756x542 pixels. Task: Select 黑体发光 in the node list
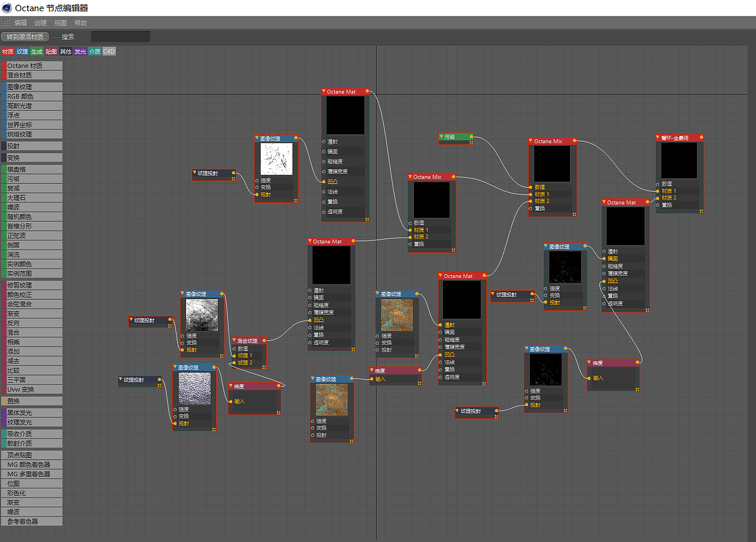click(32, 413)
